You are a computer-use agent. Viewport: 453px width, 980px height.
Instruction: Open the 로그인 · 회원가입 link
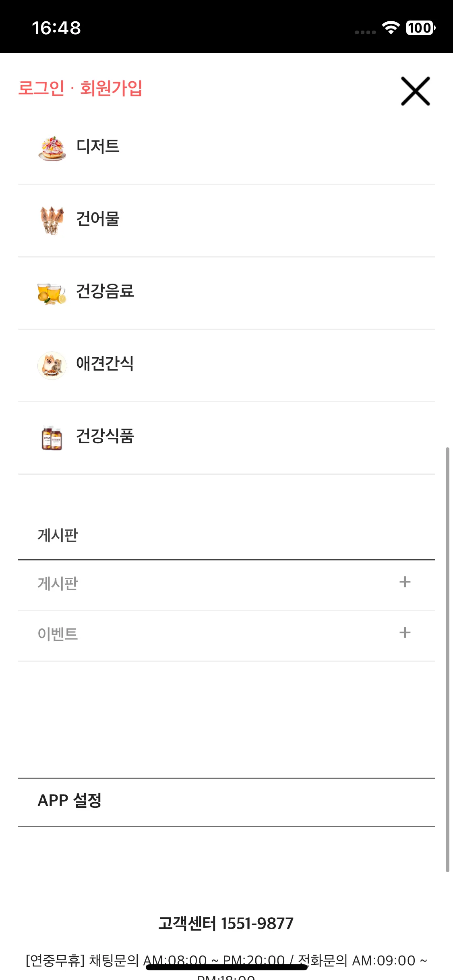tap(80, 88)
